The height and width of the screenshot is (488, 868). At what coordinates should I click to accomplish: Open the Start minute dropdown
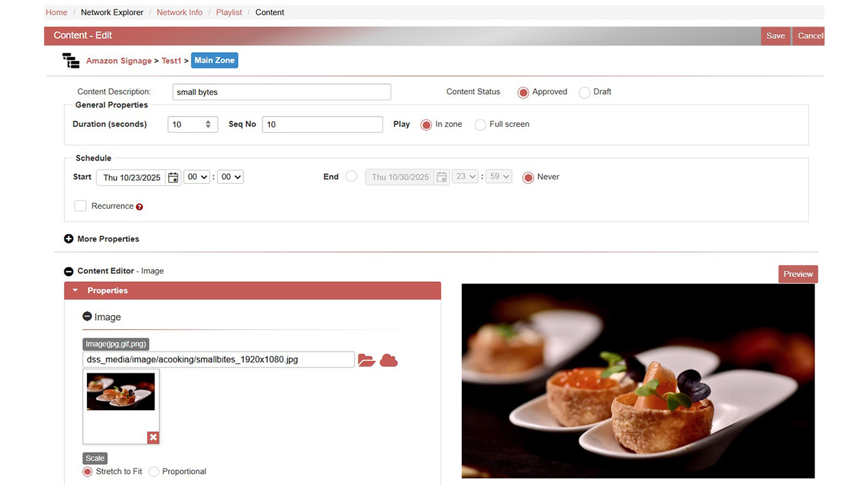[x=231, y=177]
